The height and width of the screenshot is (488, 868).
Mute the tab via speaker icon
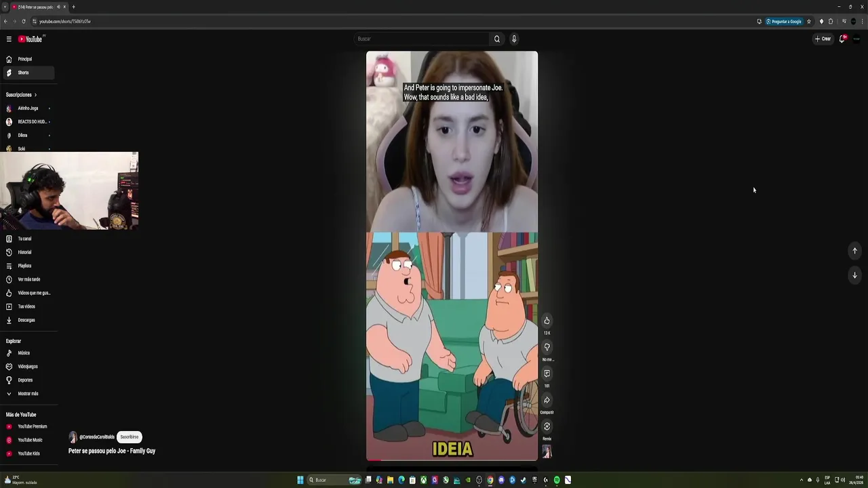click(58, 7)
